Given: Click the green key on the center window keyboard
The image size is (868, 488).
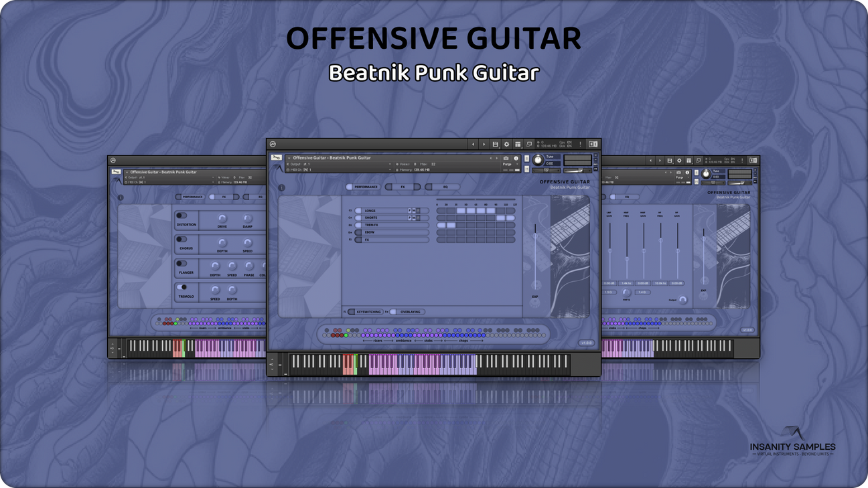Looking at the screenshot, I should click(x=356, y=363).
